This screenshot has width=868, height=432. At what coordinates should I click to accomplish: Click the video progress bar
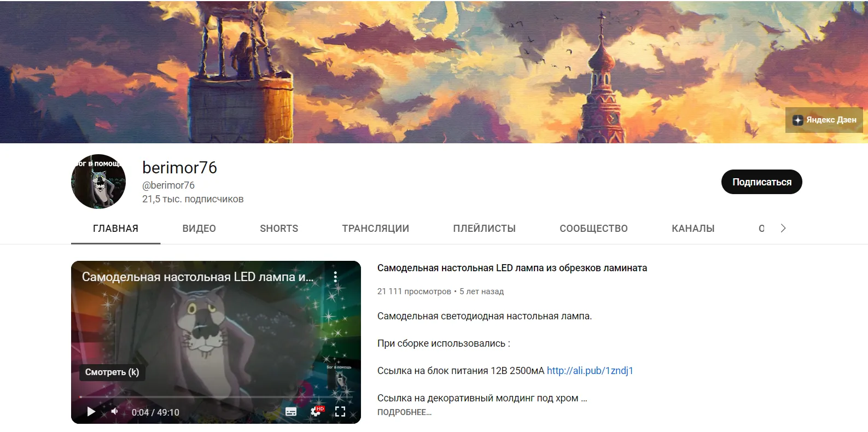click(x=215, y=397)
